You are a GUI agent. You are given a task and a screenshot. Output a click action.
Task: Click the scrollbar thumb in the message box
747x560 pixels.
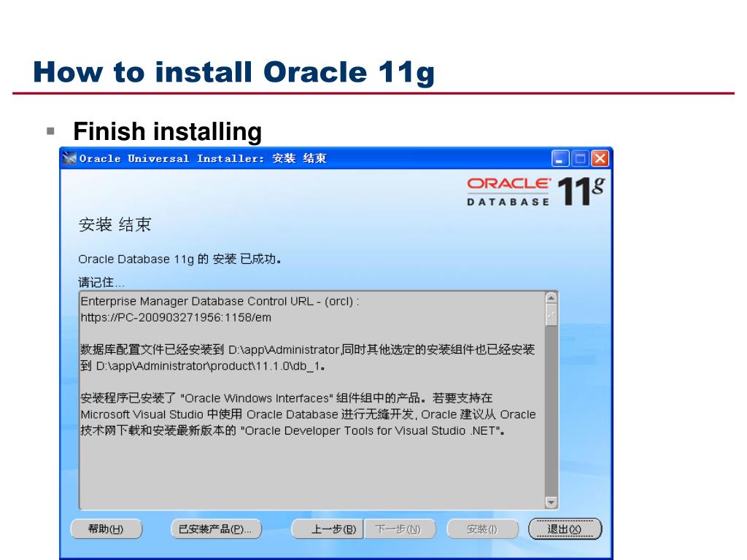coord(551,315)
